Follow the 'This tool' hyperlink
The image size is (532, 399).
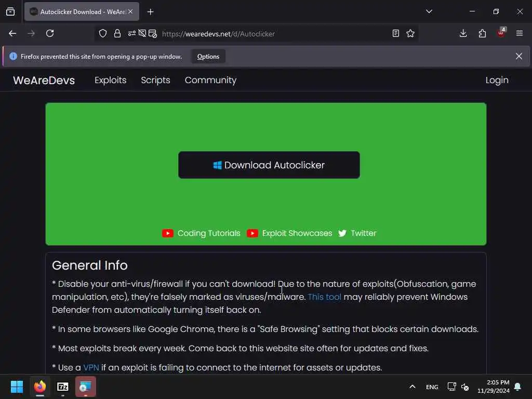point(324,297)
